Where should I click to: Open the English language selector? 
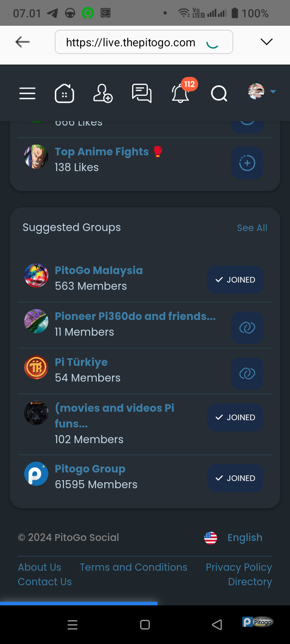pyautogui.click(x=234, y=538)
